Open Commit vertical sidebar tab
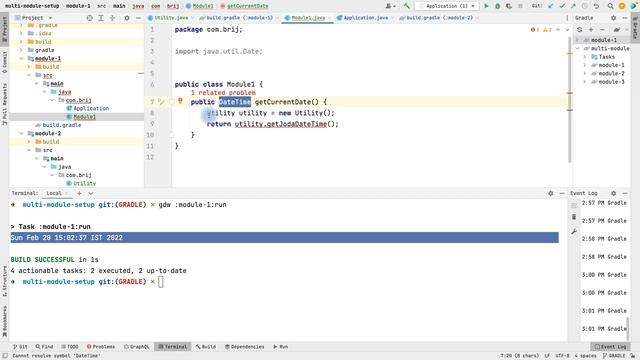Viewport: 640px width, 360px height. (4, 62)
